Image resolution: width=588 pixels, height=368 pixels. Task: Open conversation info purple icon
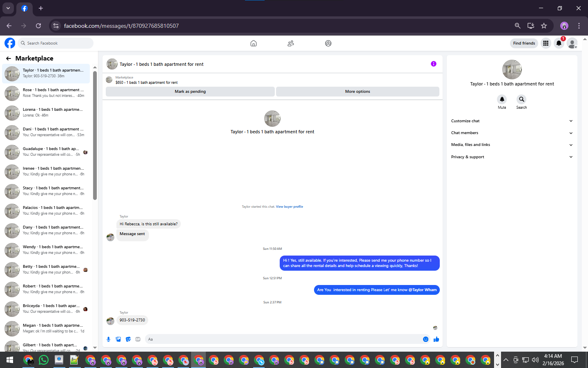[434, 64]
